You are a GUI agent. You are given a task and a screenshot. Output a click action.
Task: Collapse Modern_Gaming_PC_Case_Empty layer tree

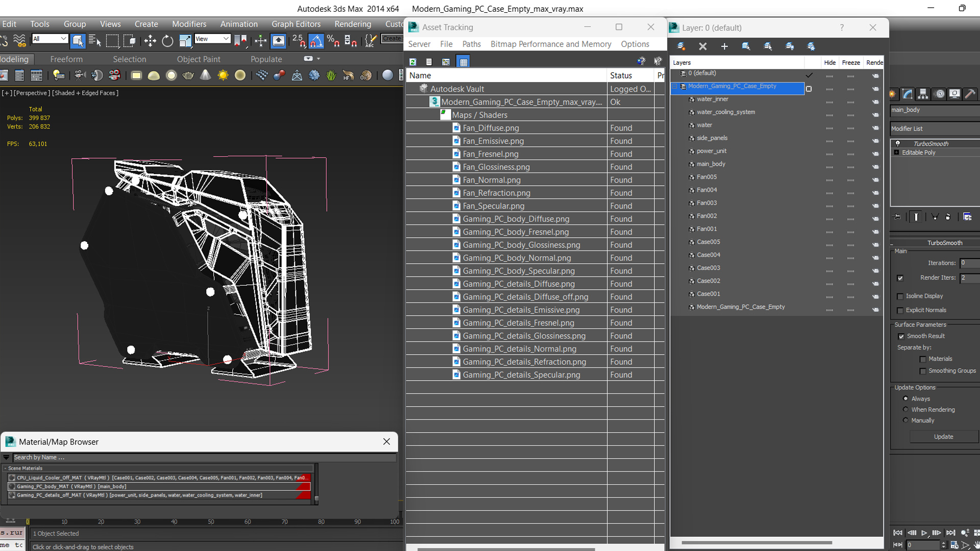pyautogui.click(x=675, y=87)
